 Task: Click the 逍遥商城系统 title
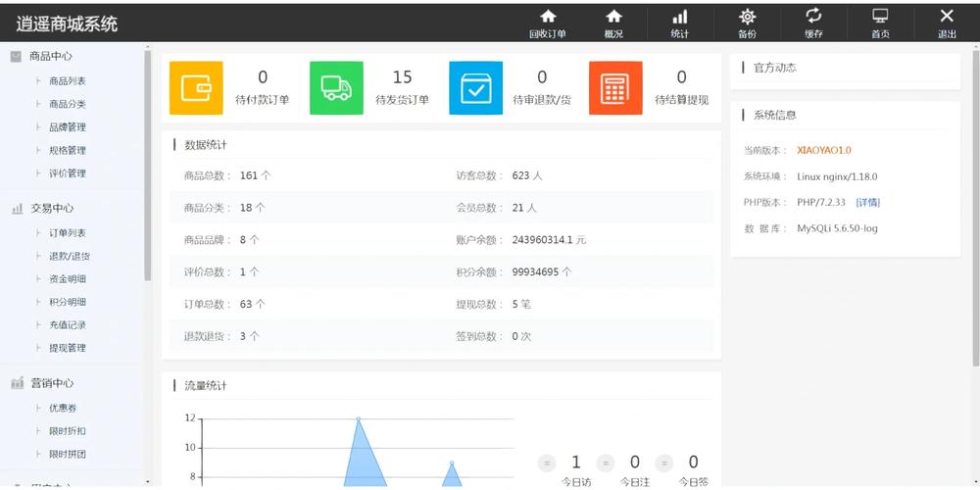pos(67,24)
